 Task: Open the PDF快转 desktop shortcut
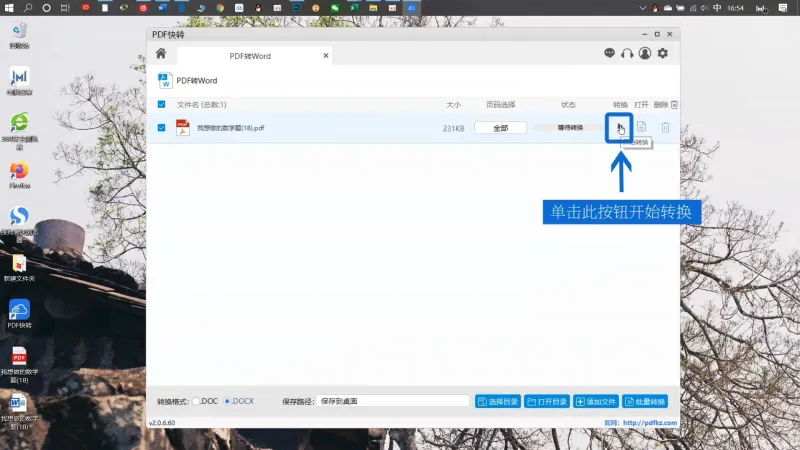pos(19,313)
